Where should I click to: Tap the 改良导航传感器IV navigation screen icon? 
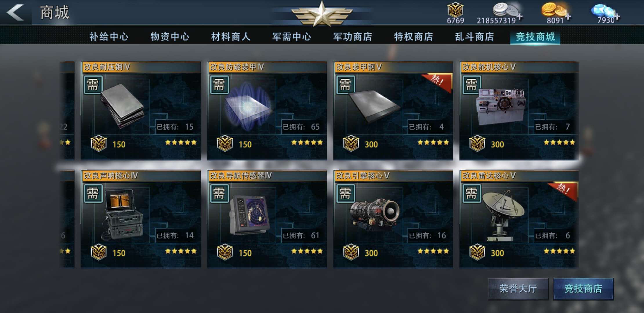coord(249,214)
